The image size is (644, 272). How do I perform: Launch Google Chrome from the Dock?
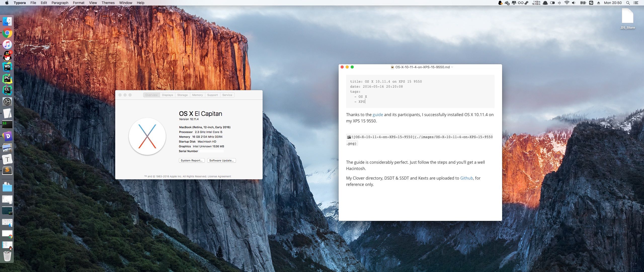click(7, 33)
